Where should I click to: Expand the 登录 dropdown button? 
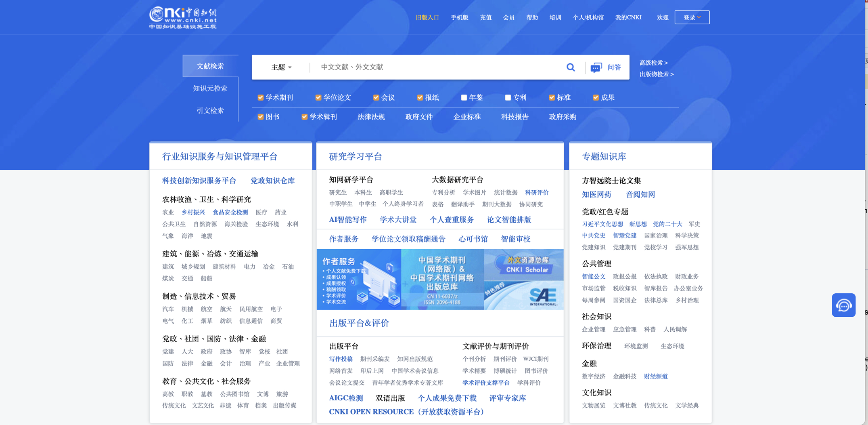(692, 17)
